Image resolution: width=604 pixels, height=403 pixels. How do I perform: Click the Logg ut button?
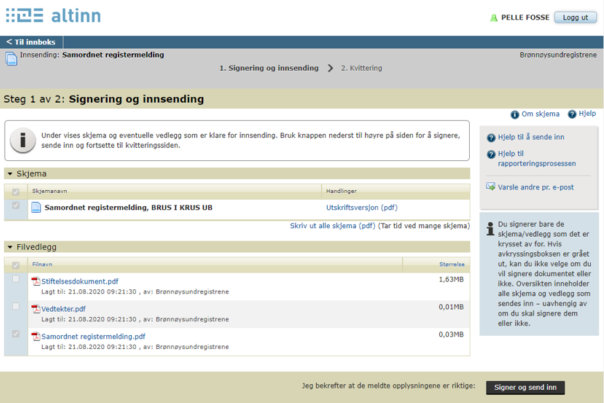point(575,18)
